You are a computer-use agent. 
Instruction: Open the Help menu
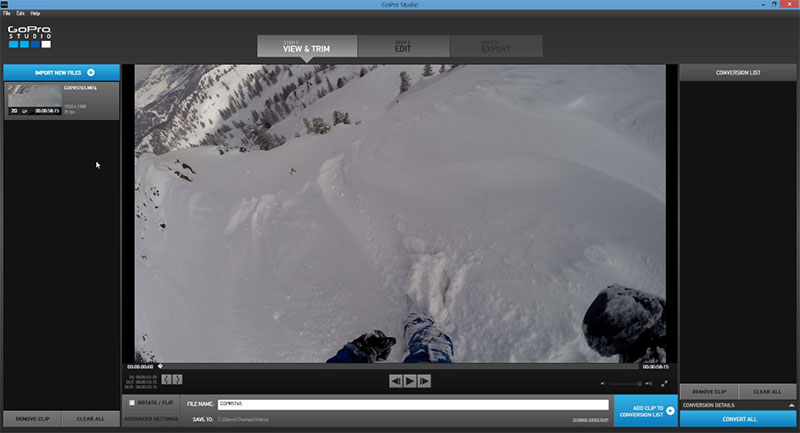point(35,13)
